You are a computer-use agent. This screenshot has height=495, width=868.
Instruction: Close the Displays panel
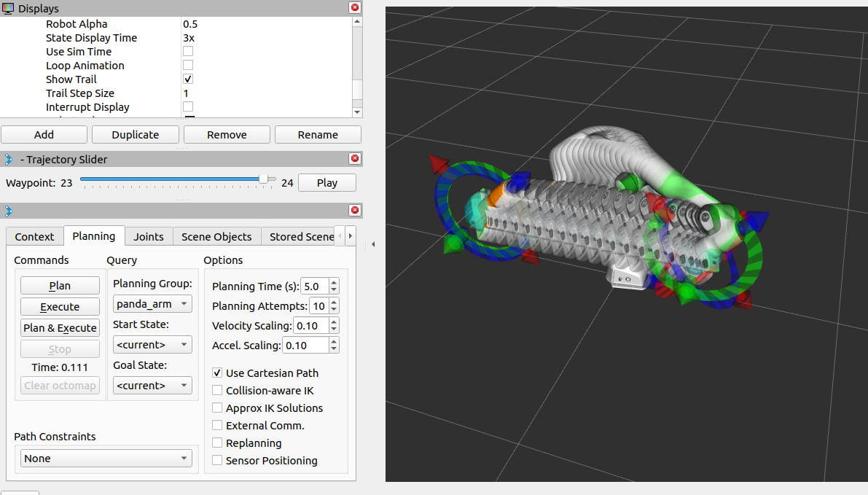tap(355, 8)
